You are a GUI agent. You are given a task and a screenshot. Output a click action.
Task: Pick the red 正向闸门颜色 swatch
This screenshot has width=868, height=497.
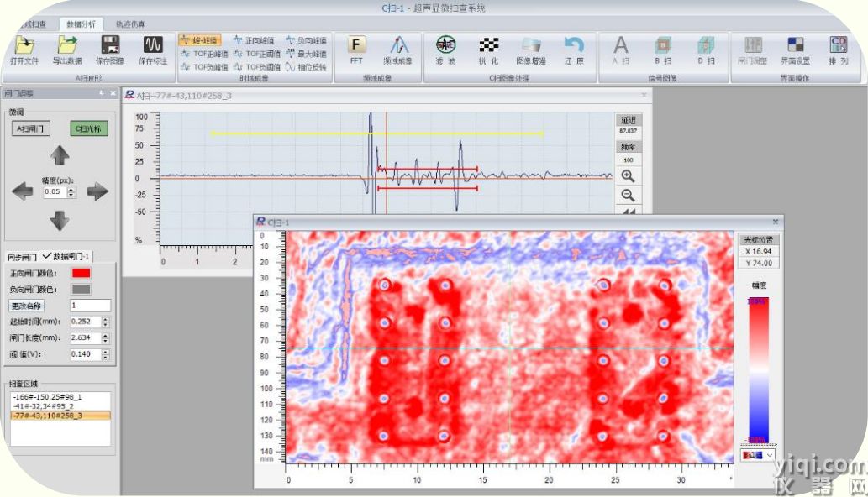tap(81, 273)
